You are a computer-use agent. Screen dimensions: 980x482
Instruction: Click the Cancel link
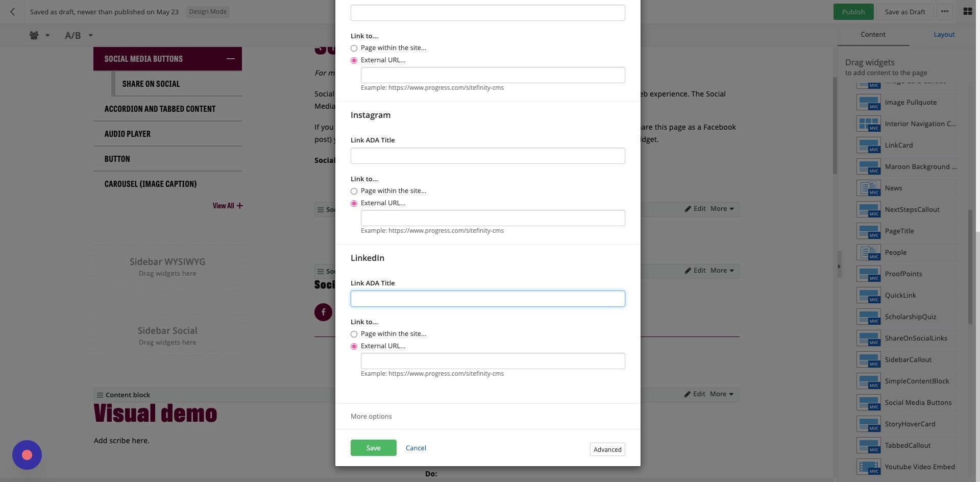415,448
